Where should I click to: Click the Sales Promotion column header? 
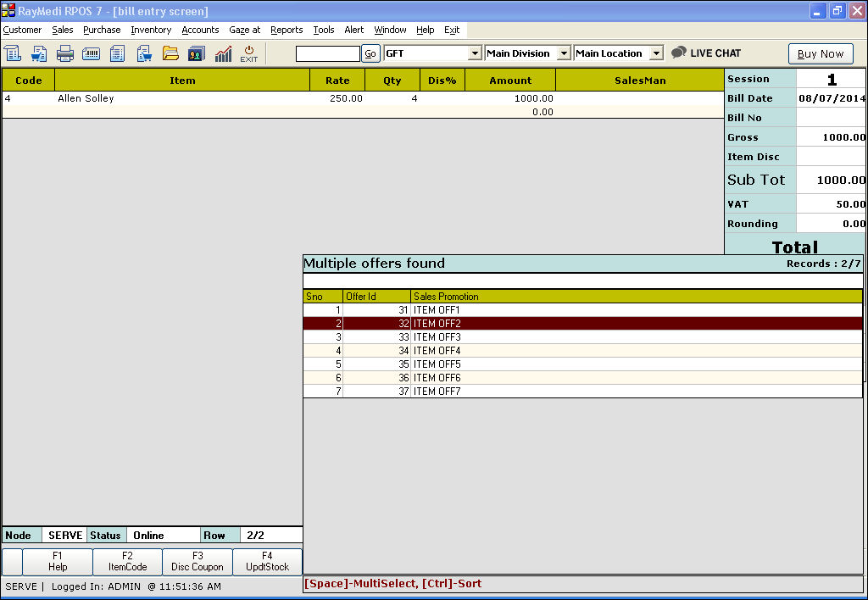637,296
